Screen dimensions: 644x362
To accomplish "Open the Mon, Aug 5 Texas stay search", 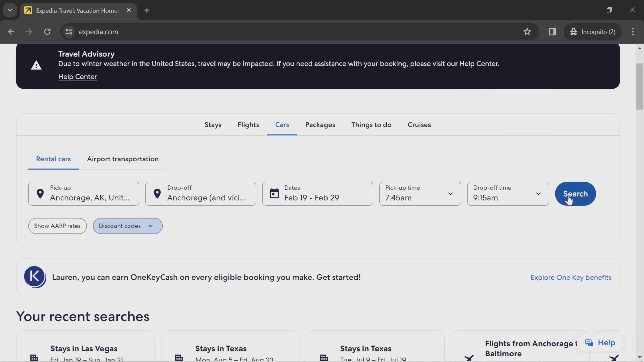I will click(230, 347).
